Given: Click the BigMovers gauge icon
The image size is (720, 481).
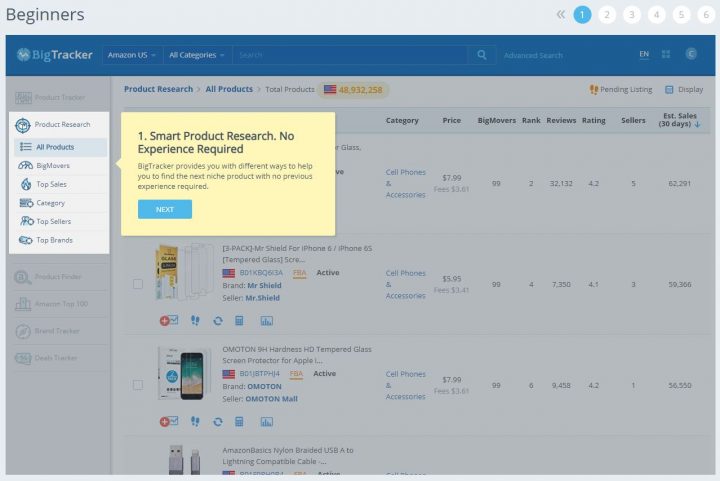Looking at the screenshot, I should coord(26,166).
